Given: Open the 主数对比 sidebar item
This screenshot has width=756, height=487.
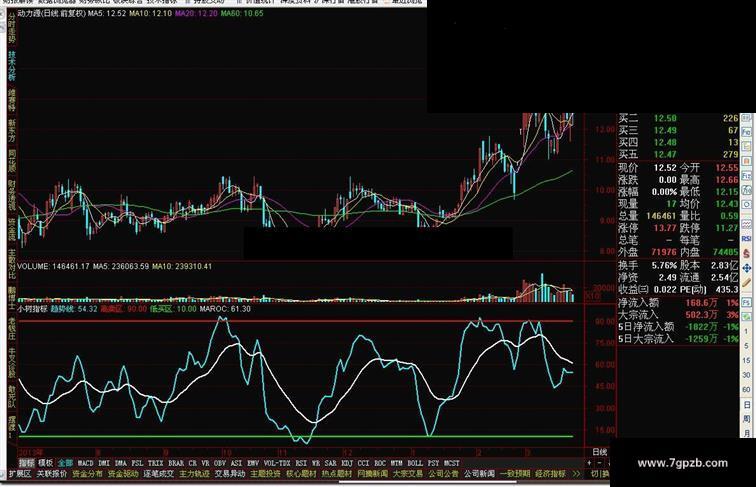Looking at the screenshot, I should coord(12,264).
